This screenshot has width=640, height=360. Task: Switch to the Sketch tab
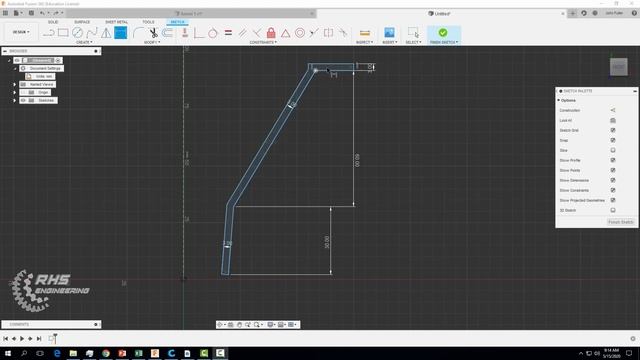point(177,22)
